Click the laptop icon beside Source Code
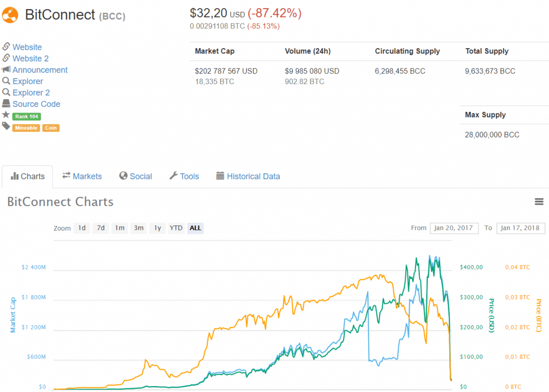Viewport: 549px width, 392px height. pyautogui.click(x=6, y=103)
